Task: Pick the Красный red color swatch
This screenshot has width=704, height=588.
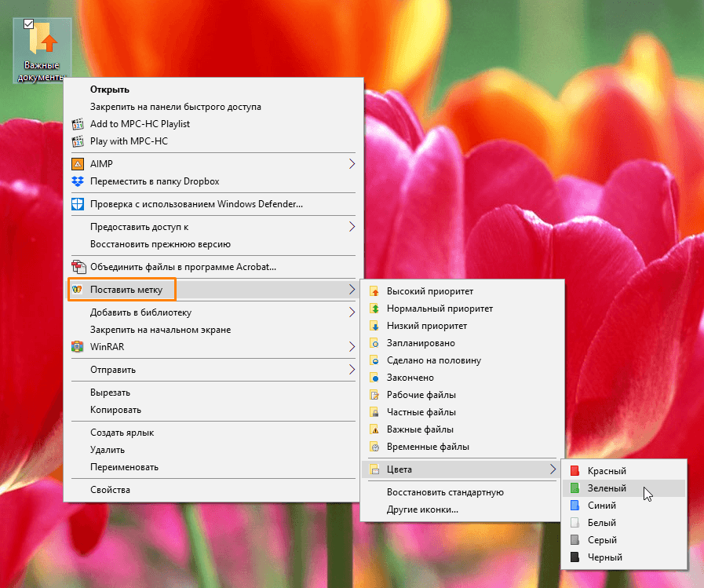Action: pyautogui.click(x=575, y=471)
